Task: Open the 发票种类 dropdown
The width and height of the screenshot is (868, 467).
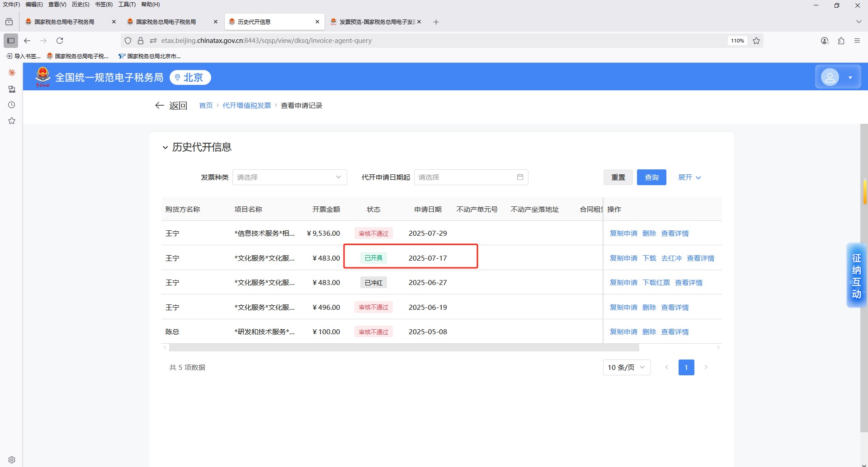Action: (x=289, y=177)
